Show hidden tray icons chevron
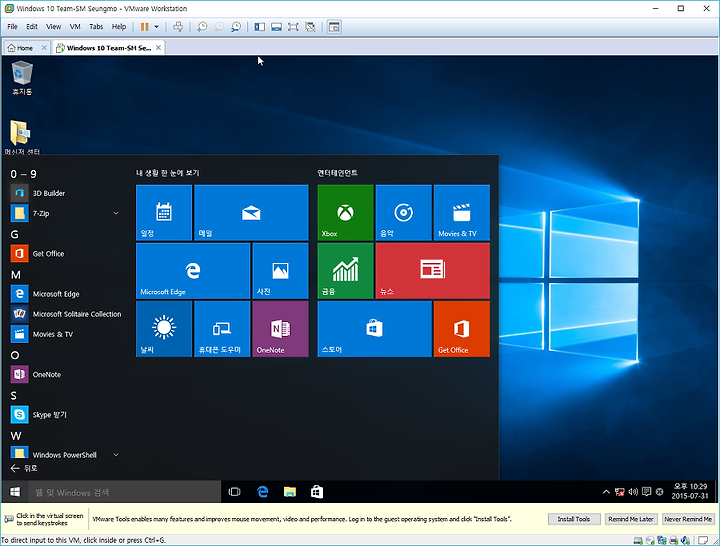 [606, 492]
